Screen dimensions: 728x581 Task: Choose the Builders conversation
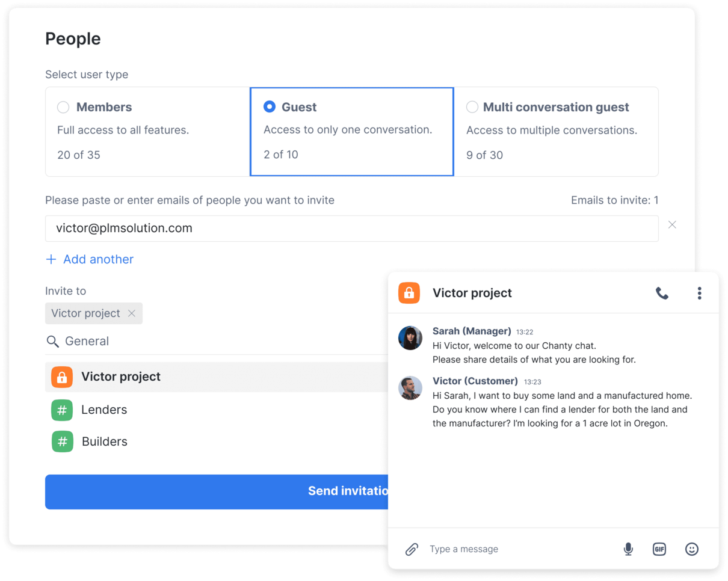click(104, 441)
